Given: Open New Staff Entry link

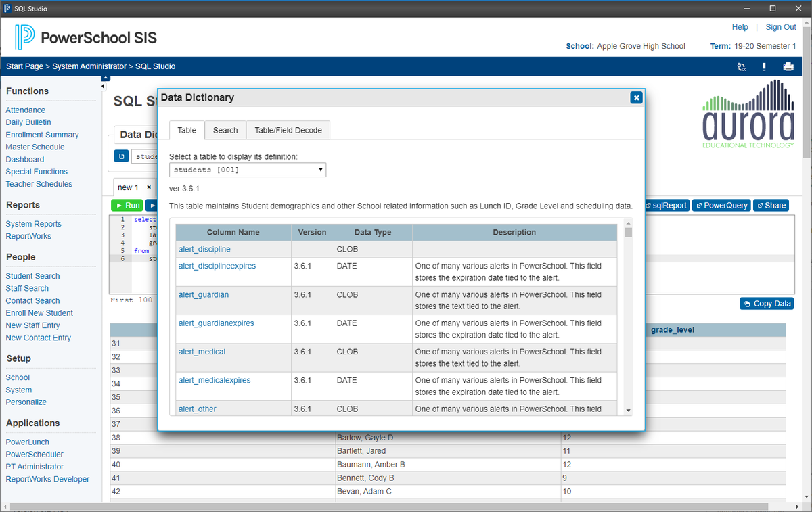Looking at the screenshot, I should [x=32, y=325].
